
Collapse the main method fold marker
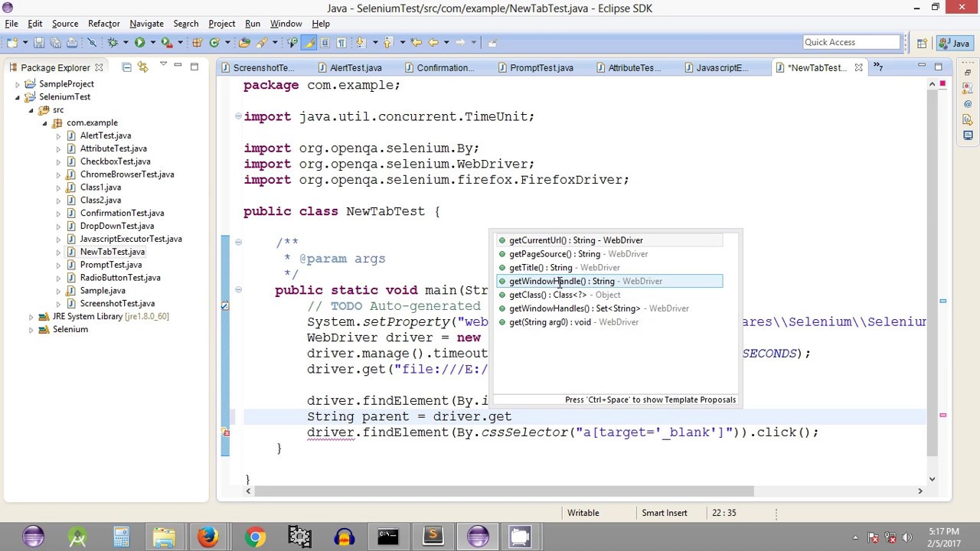(x=238, y=290)
